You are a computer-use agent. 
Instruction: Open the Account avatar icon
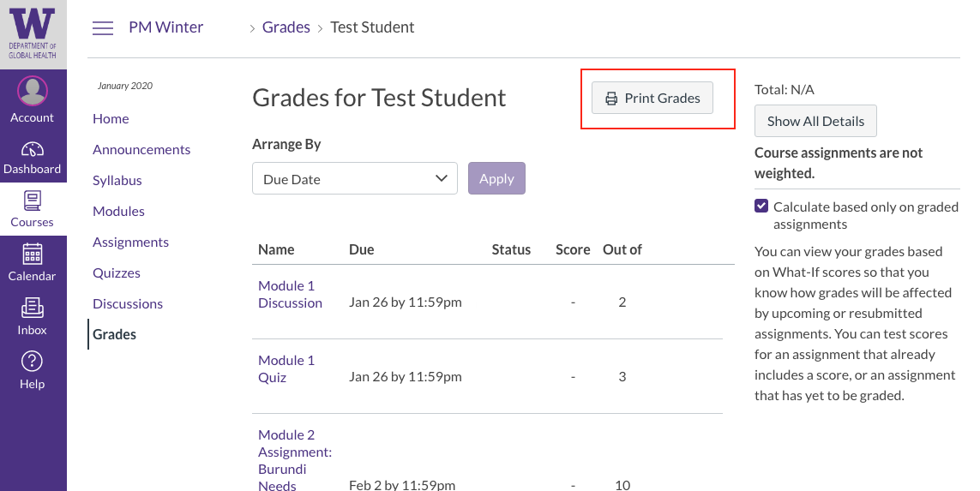(33, 90)
